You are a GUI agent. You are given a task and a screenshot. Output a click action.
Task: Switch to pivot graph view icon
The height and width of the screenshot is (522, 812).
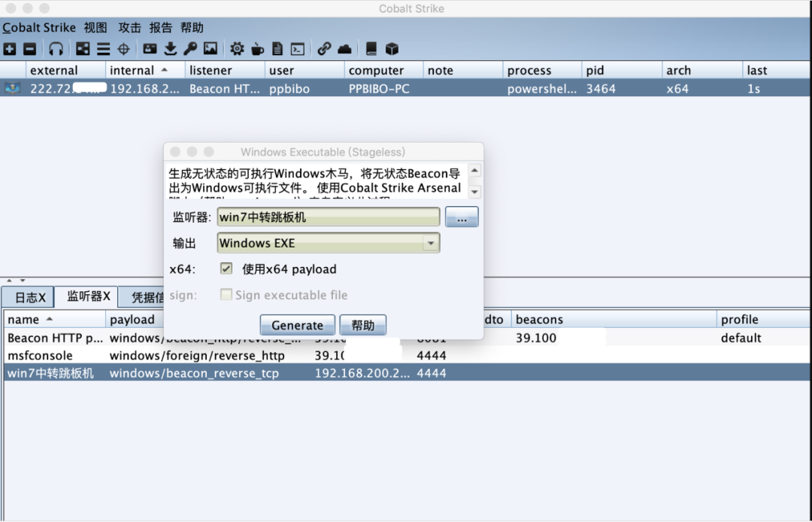click(83, 49)
